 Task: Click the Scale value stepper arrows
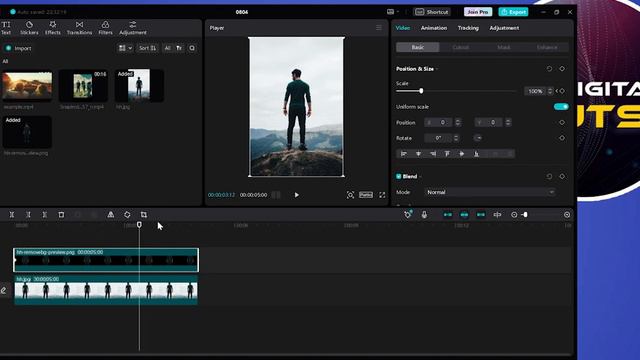click(550, 91)
